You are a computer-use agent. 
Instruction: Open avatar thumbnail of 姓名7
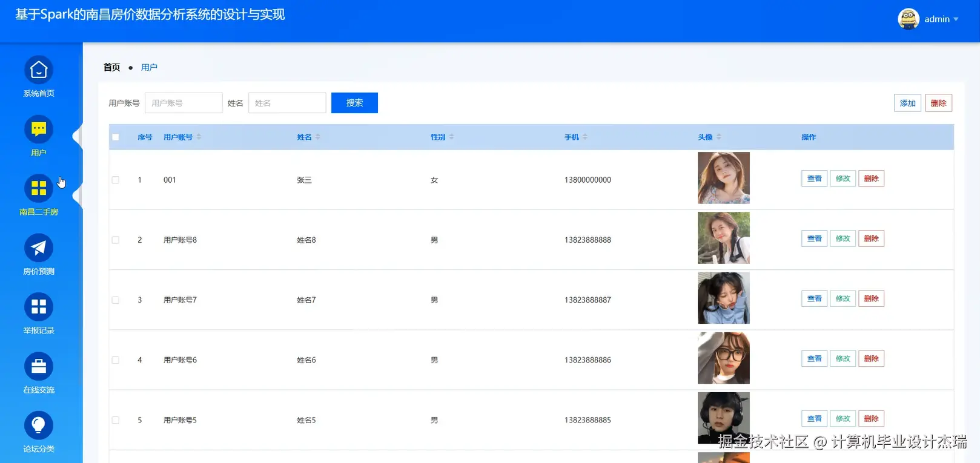pyautogui.click(x=724, y=298)
